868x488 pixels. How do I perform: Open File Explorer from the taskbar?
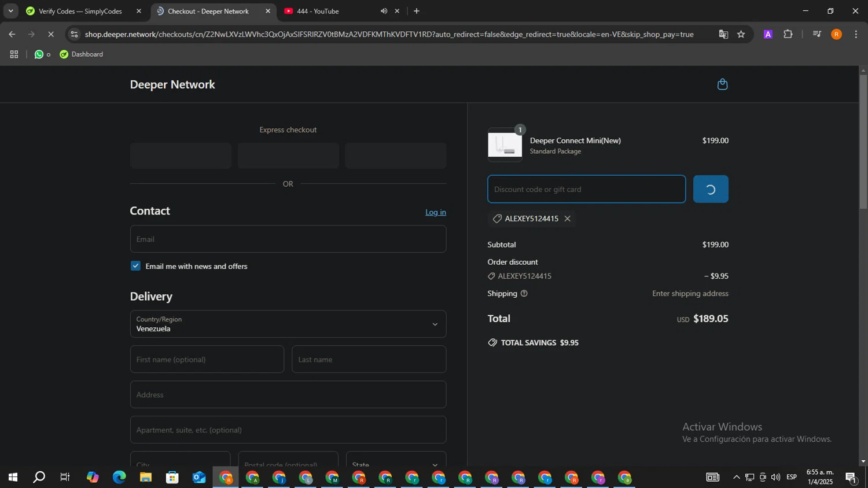[146, 478]
